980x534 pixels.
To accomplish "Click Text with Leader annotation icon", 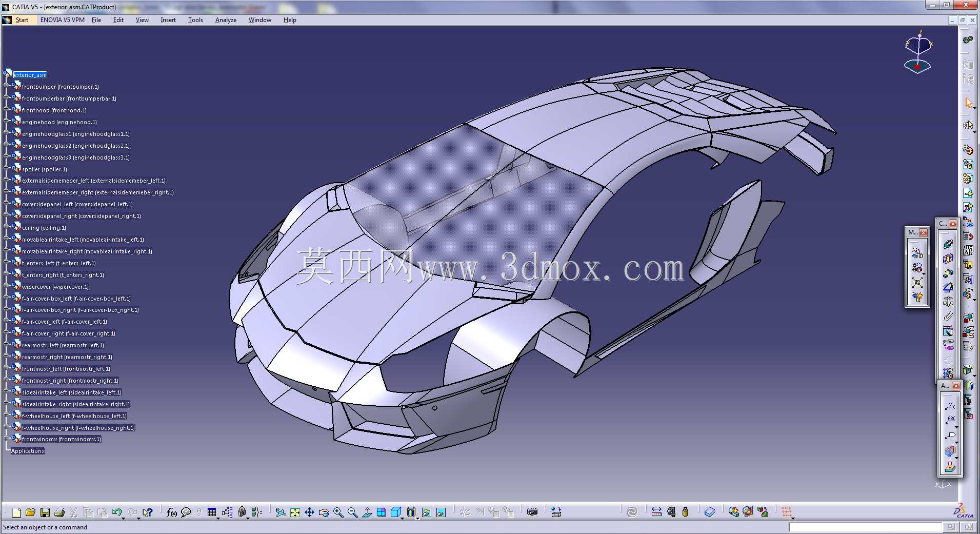I will click(950, 420).
